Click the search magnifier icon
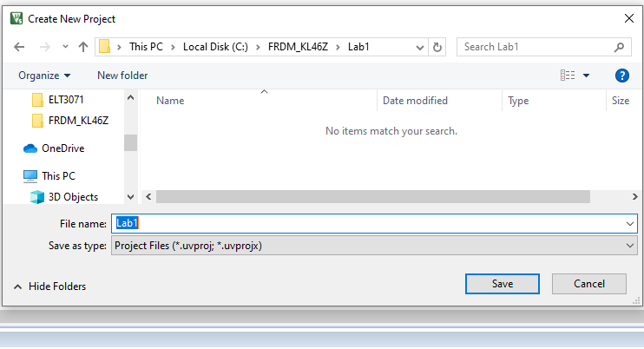The image size is (644, 349). (620, 47)
